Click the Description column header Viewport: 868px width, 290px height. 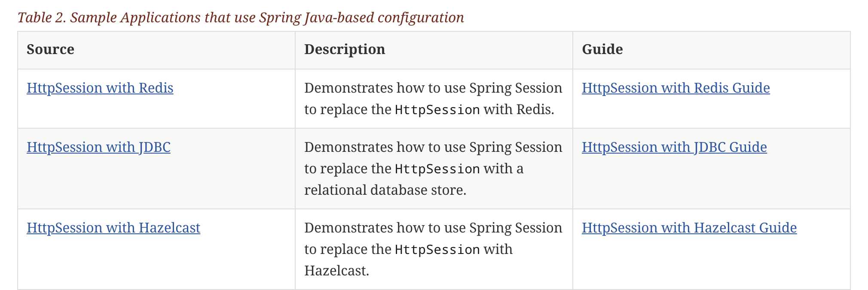point(345,49)
